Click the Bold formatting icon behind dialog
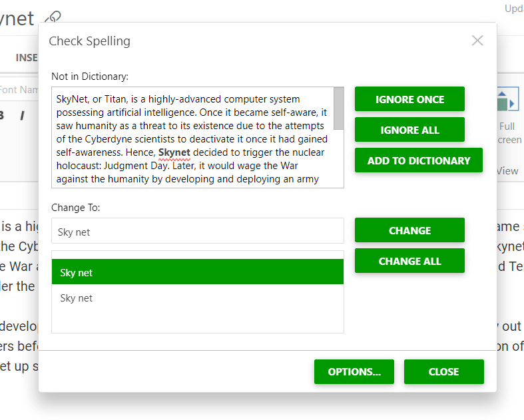Viewport: 524px width, 420px height. [1, 116]
